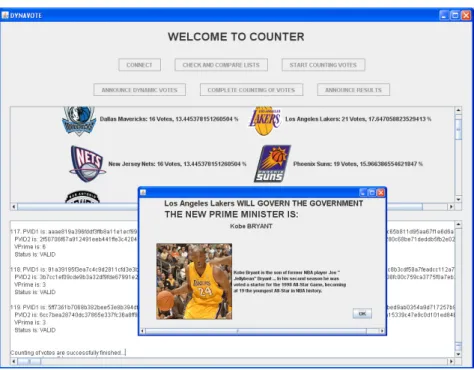Click the New Jersey Nets logo
The width and height of the screenshot is (474, 370).
[x=87, y=164]
